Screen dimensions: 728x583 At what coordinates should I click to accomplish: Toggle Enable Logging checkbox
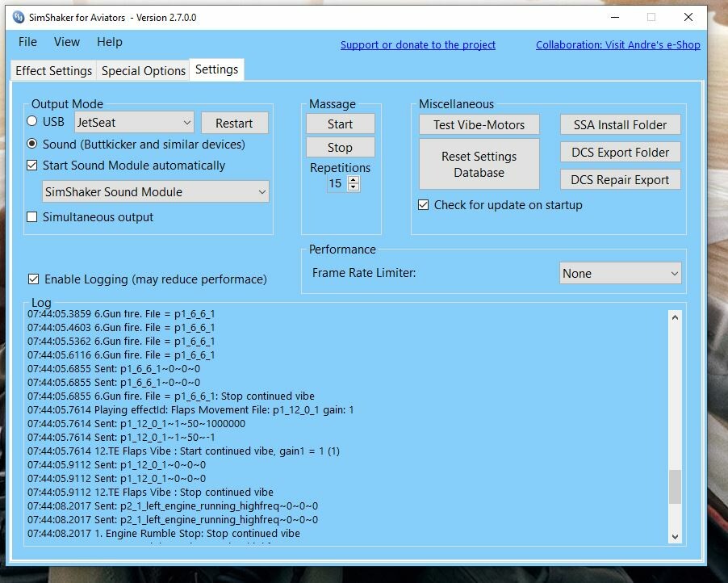tap(33, 279)
